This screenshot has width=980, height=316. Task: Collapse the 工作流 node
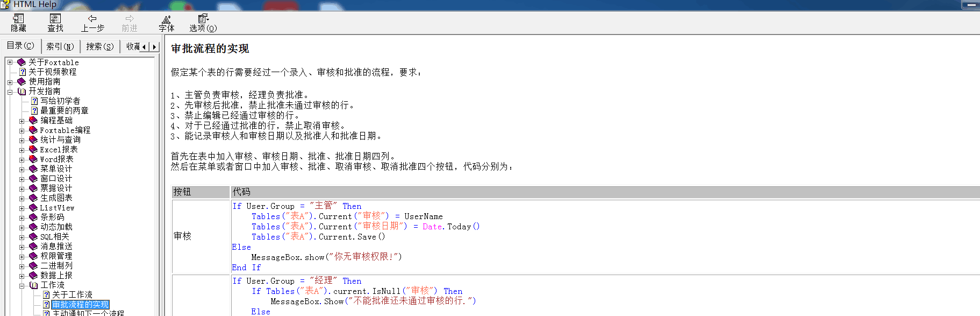[22, 285]
